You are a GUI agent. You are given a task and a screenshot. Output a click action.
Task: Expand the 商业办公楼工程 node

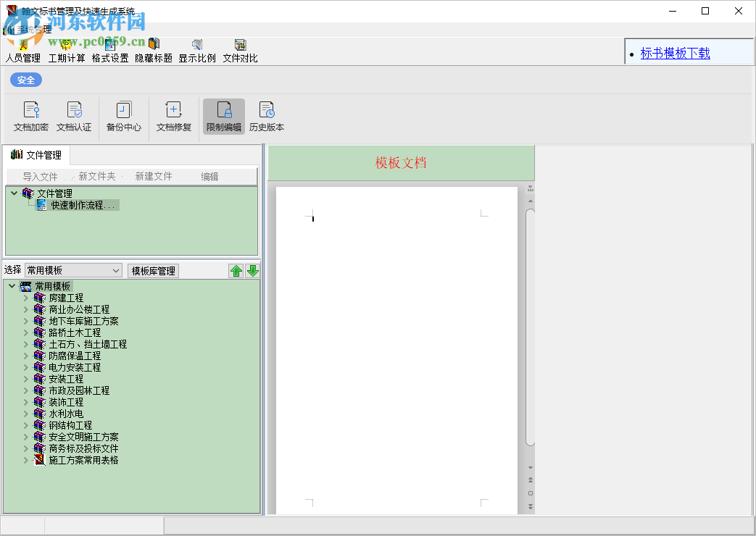(26, 309)
